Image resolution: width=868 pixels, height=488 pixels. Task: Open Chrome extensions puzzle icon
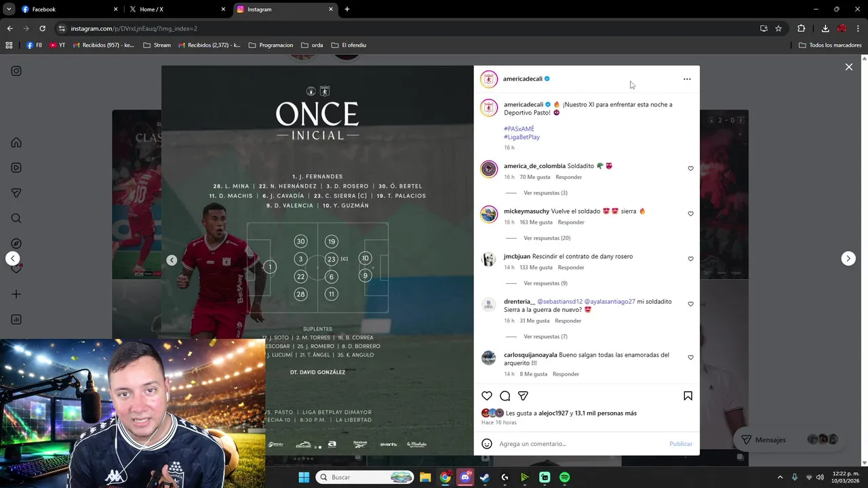pos(801,28)
